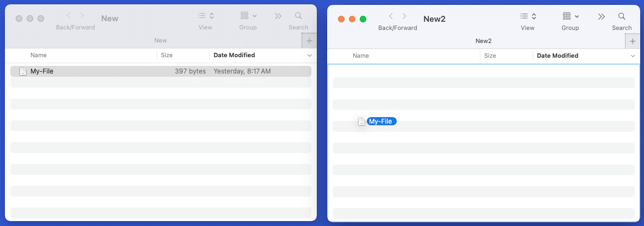Add new tab in New2 window
Viewport: 644px width, 226px height.
[x=633, y=41]
